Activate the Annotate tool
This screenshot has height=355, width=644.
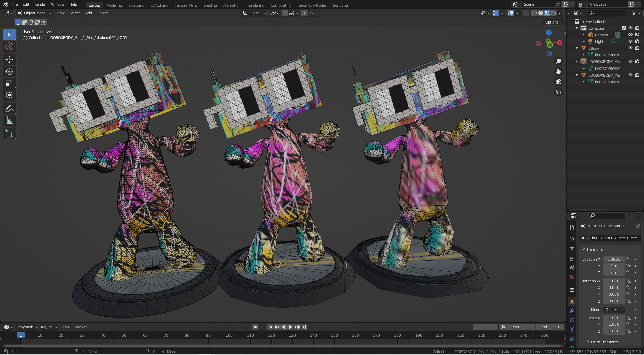[x=9, y=108]
